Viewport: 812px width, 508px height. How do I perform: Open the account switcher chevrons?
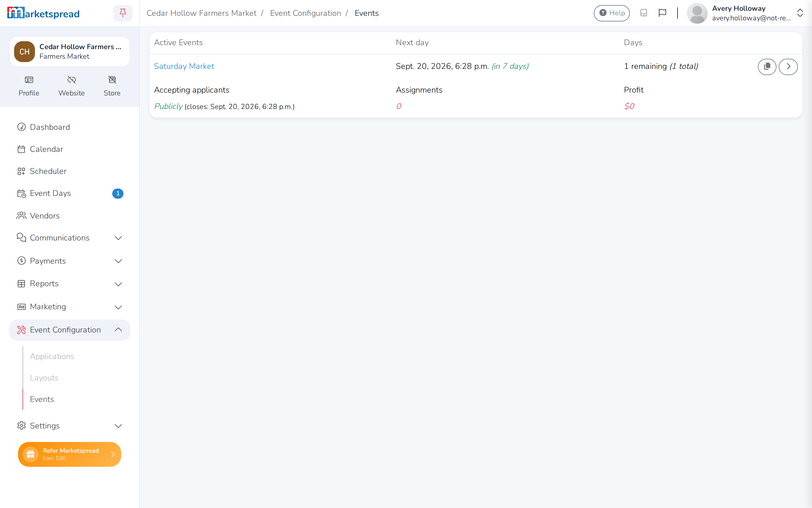pyautogui.click(x=800, y=13)
